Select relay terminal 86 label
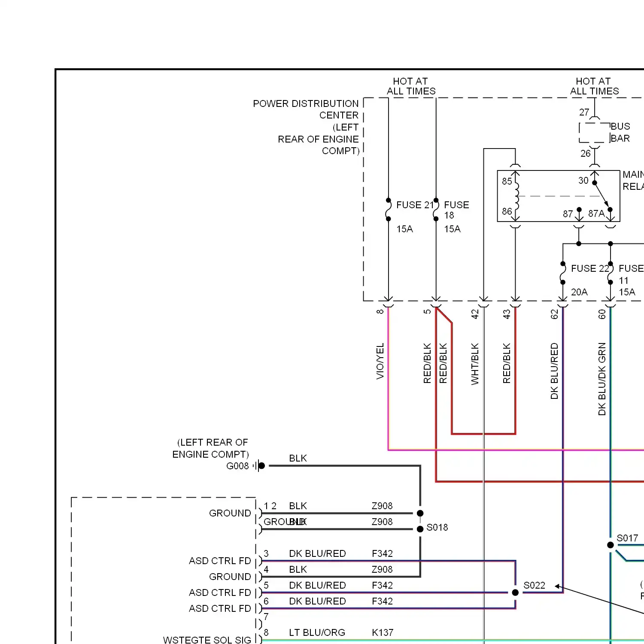 tap(507, 212)
